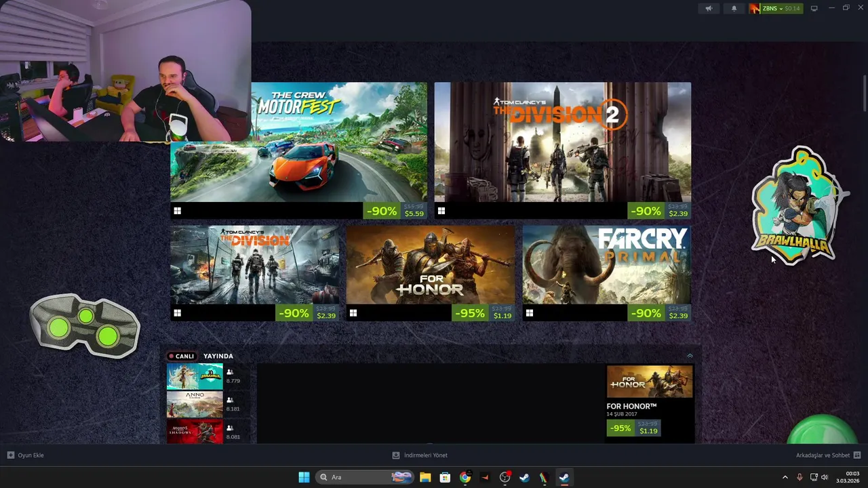
Task: Select the Anno live stream thumbnail
Action: pyautogui.click(x=195, y=404)
